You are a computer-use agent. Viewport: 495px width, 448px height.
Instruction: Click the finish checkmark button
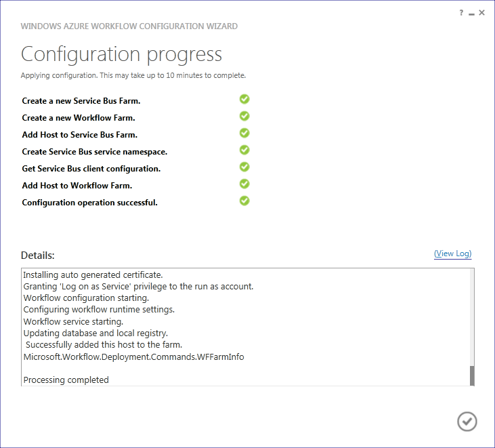(467, 421)
